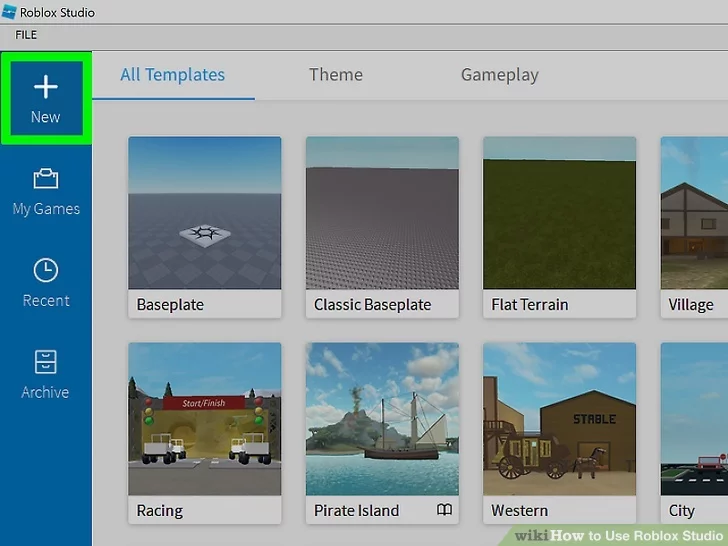This screenshot has width=728, height=546.
Task: Click the Classic Baseplate label text
Action: (372, 305)
